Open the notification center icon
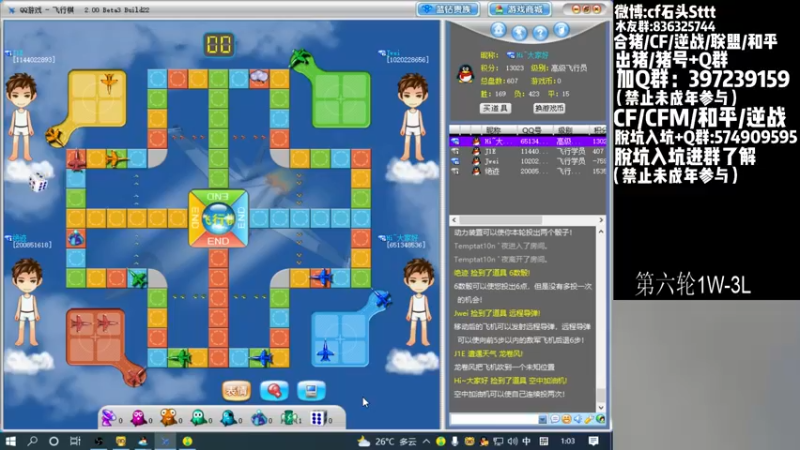The image size is (800, 450). pyautogui.click(x=593, y=441)
